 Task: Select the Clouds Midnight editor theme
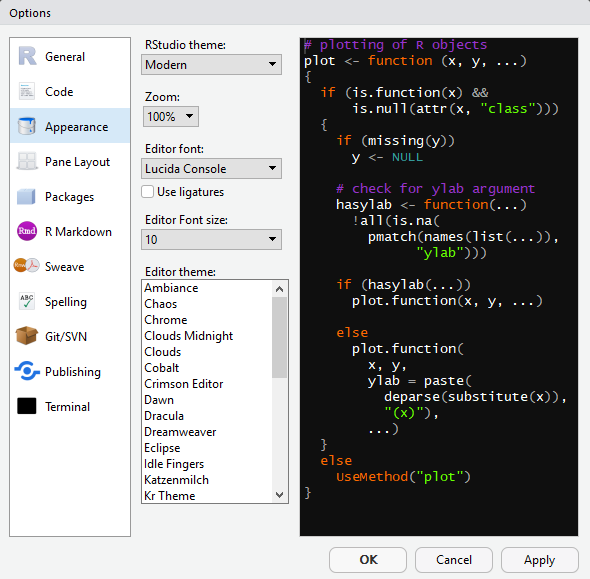point(207,336)
